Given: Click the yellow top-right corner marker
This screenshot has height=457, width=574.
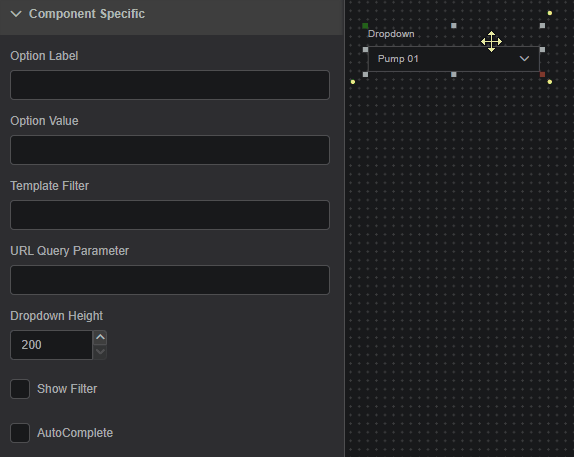Looking at the screenshot, I should pyautogui.click(x=550, y=13).
